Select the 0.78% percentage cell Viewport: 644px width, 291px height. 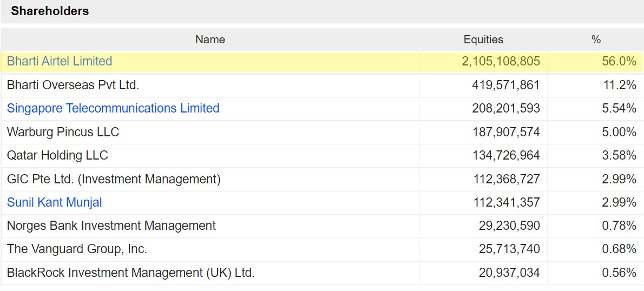tap(619, 226)
